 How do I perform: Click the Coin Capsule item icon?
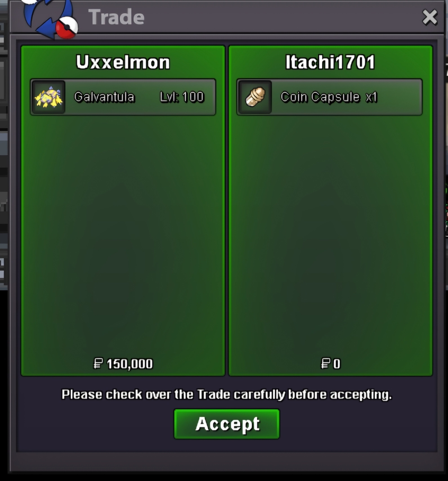pos(255,97)
